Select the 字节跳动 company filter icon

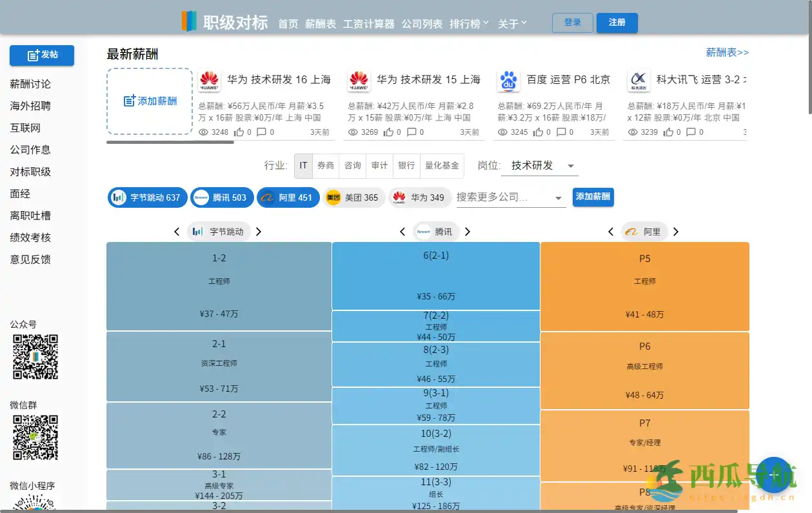118,197
